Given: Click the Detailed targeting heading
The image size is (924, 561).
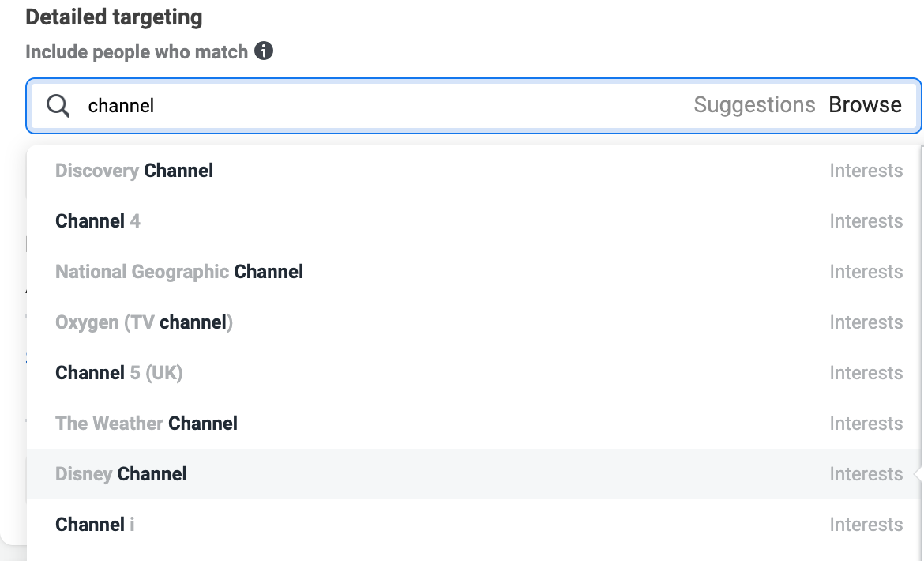Looking at the screenshot, I should point(114,17).
